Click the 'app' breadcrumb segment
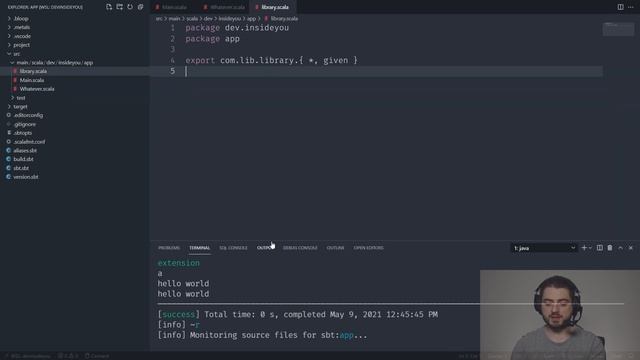The width and height of the screenshot is (640, 360). point(251,19)
